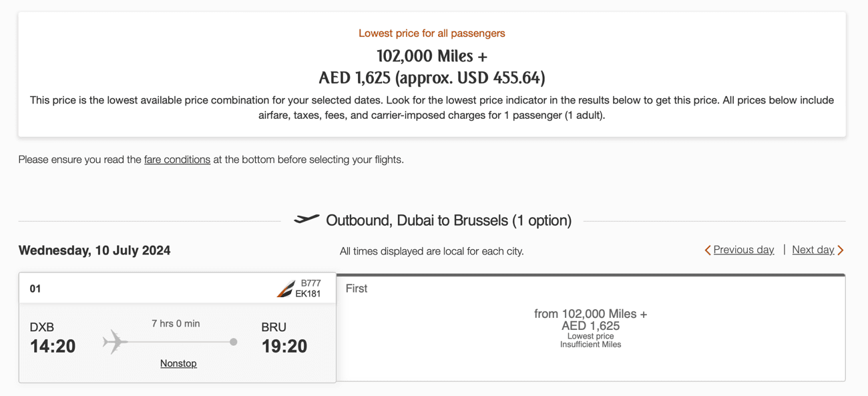Click the Emirates wing logo on flight card
The height and width of the screenshot is (396, 868).
tap(284, 288)
